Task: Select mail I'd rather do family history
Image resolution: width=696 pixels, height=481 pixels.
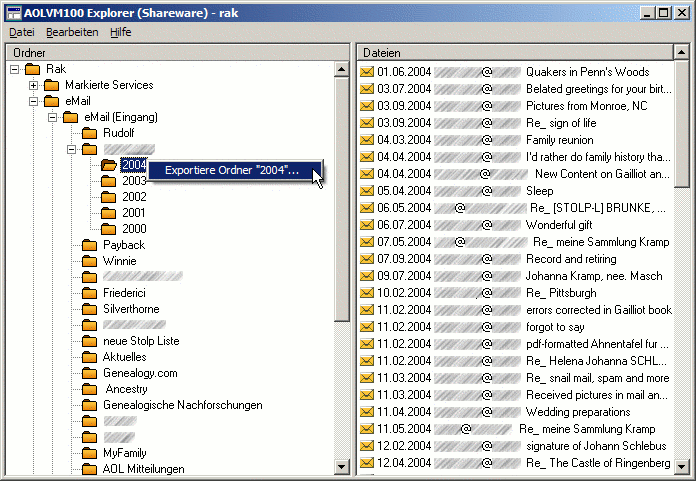Action: point(598,157)
